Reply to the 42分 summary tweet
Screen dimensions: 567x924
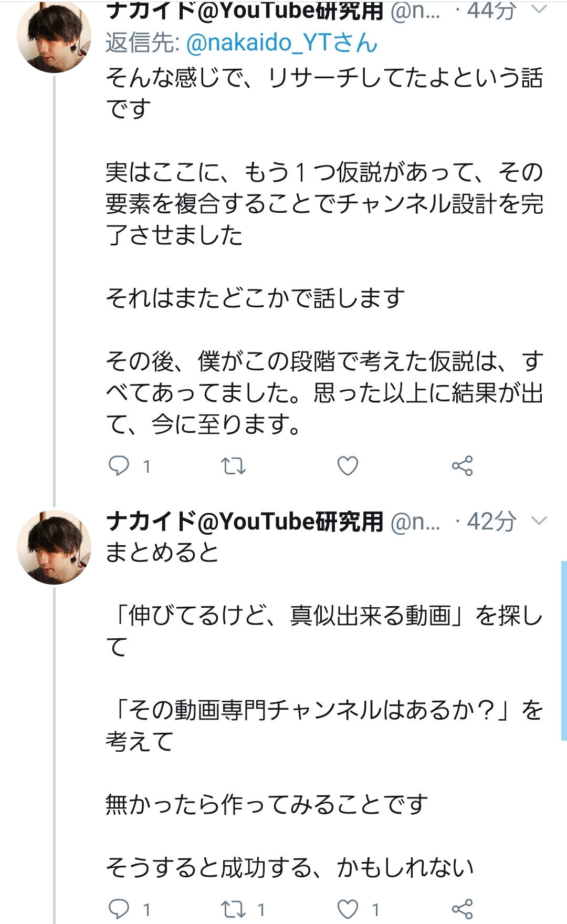(119, 909)
